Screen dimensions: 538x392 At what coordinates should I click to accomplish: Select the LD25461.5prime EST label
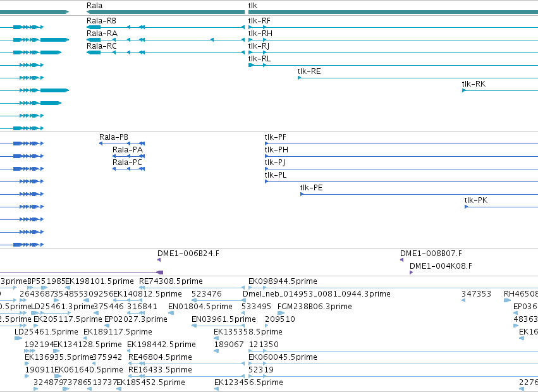pos(46,332)
